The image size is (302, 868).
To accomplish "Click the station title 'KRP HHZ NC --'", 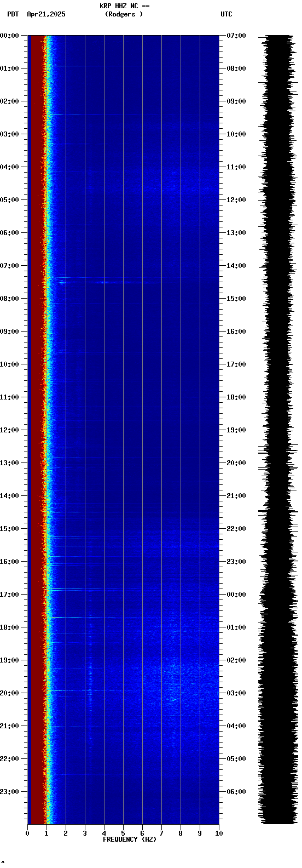I will (x=125, y=6).
